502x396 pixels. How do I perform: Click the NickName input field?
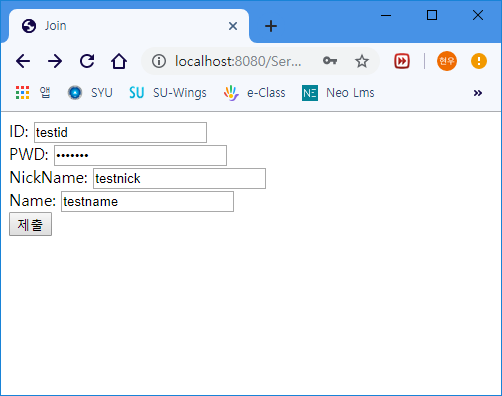[179, 178]
